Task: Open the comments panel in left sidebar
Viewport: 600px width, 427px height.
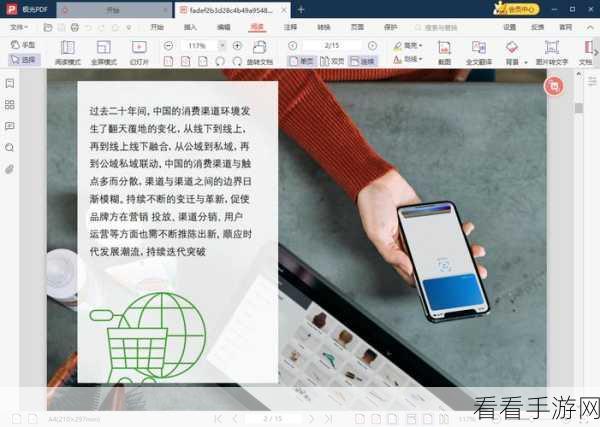Action: (10, 126)
